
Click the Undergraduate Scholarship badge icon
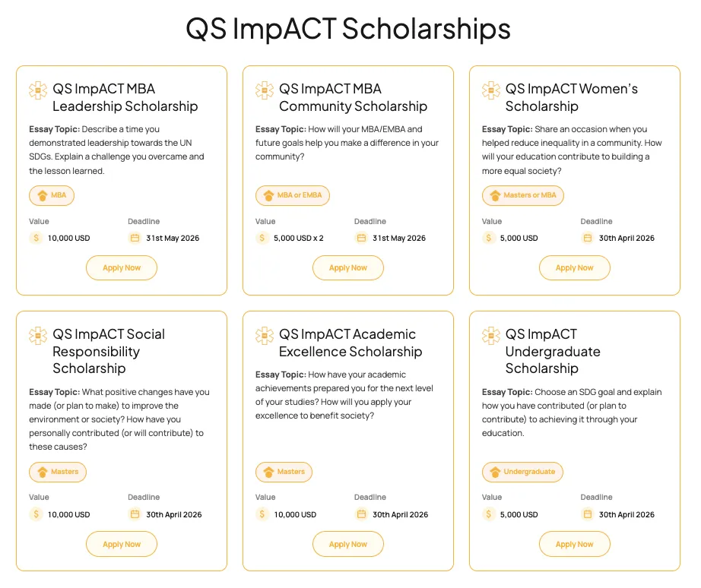(x=491, y=336)
